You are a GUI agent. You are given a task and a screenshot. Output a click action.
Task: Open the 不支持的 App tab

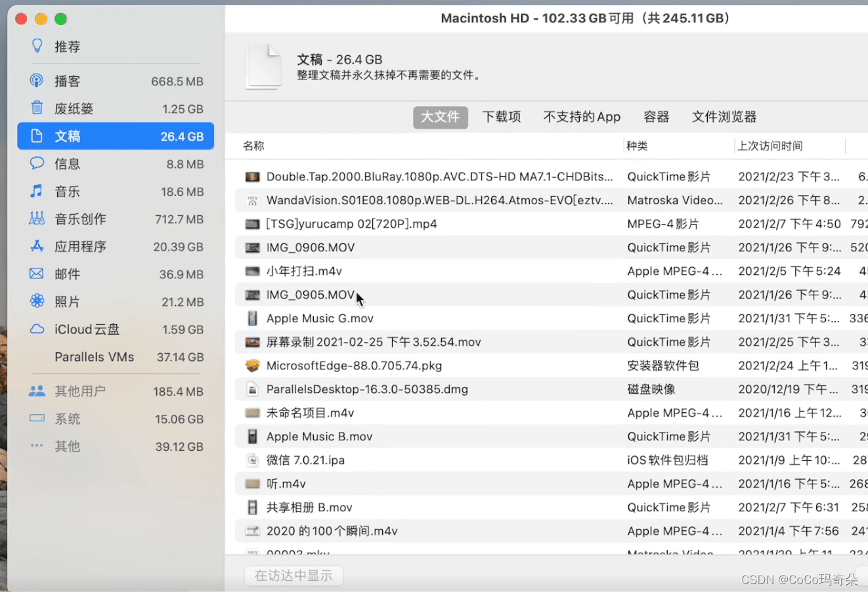tap(582, 117)
